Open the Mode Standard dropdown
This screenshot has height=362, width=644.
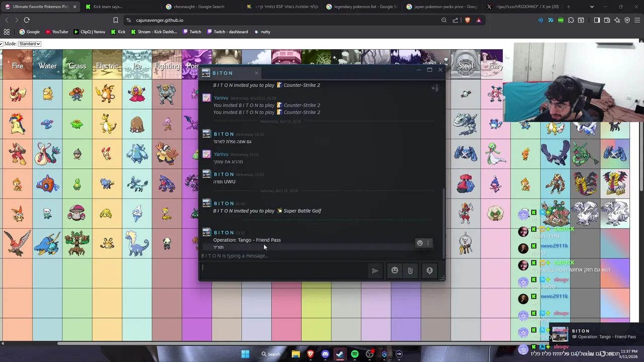[29, 44]
